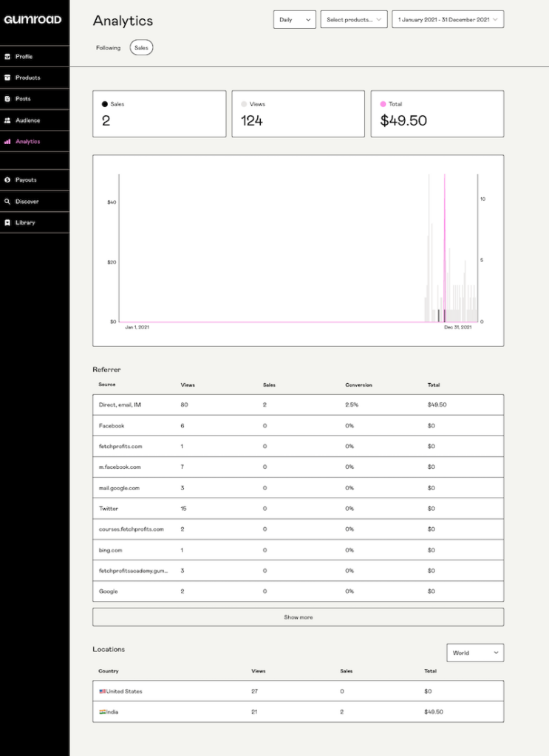This screenshot has height=756, width=549.
Task: Expand the Select products dropdown
Action: point(354,20)
